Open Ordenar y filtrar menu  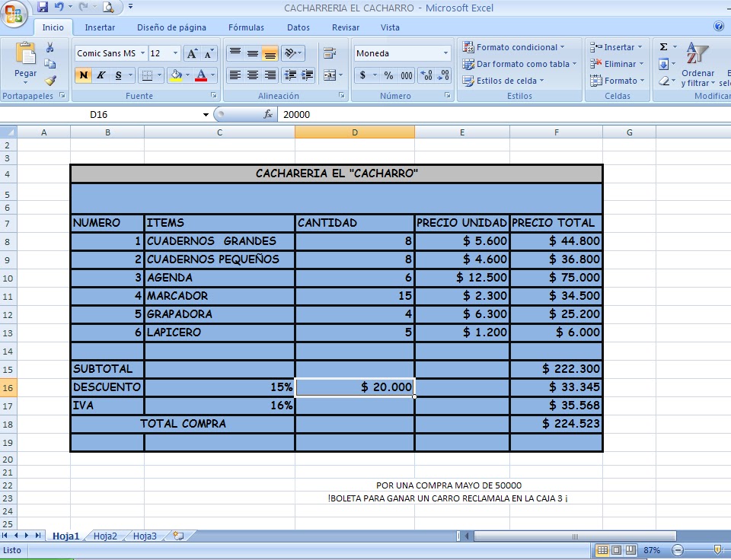[x=697, y=65]
